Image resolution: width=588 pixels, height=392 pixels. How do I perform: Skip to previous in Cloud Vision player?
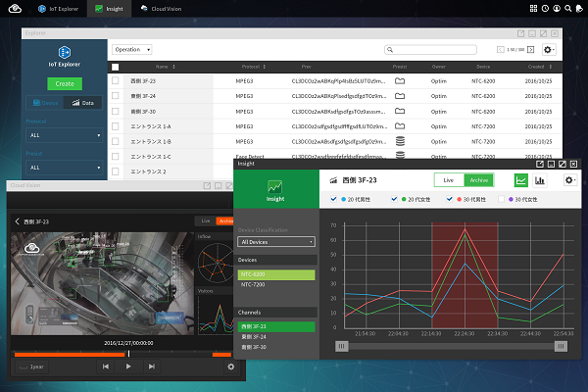pyautogui.click(x=105, y=367)
